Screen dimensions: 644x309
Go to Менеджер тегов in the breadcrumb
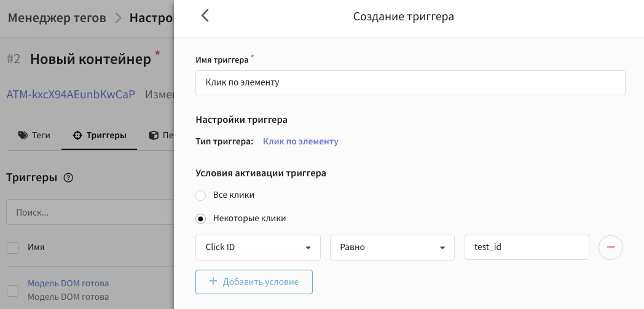[x=57, y=17]
